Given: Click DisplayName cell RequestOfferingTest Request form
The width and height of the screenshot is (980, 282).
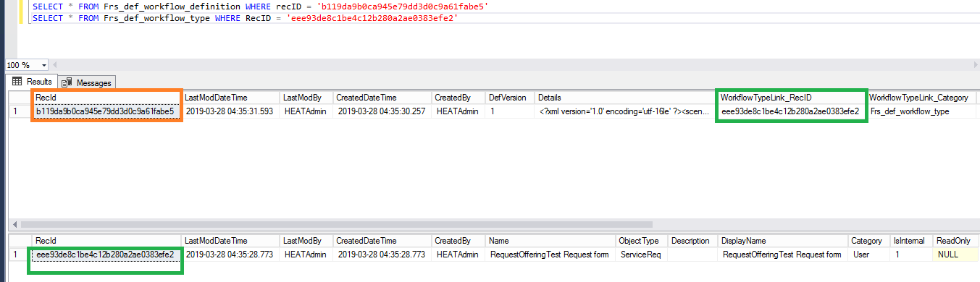Looking at the screenshot, I should (x=783, y=255).
